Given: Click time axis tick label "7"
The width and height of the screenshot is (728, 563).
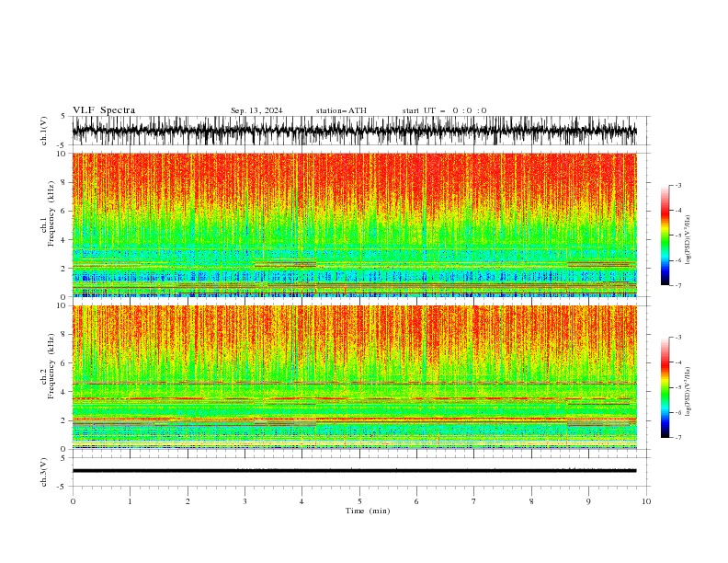Looking at the screenshot, I should [474, 501].
